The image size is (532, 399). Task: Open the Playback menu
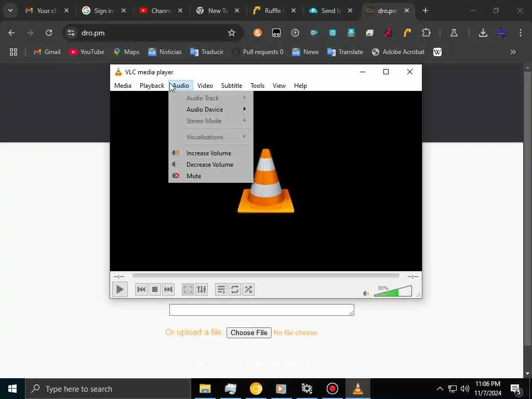tap(152, 86)
